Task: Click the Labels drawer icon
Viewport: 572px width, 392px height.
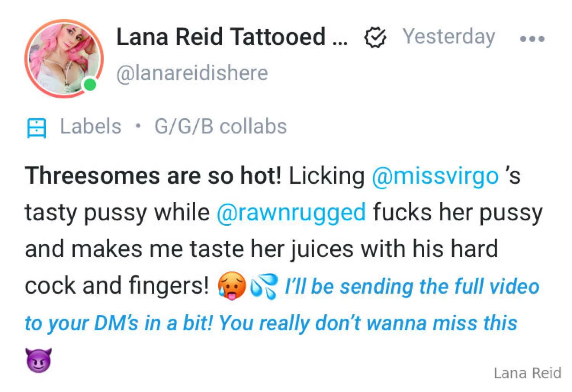Action: coord(36,128)
